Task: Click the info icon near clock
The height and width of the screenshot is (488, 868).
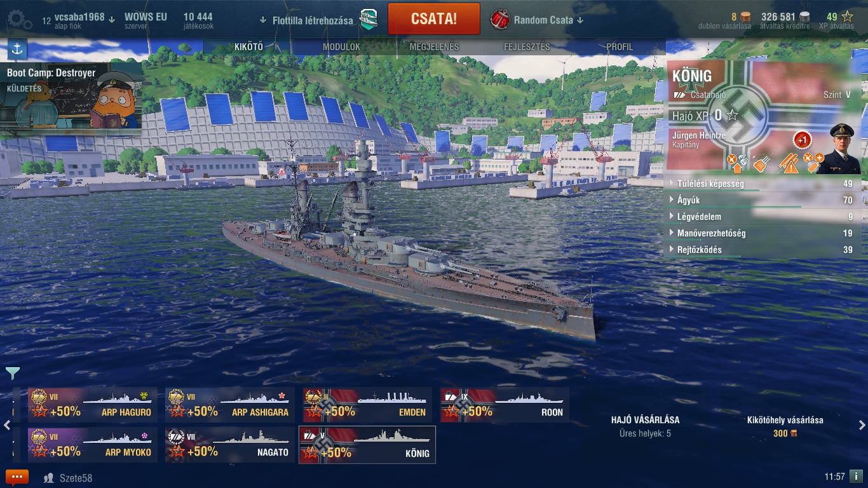Action: click(856, 476)
